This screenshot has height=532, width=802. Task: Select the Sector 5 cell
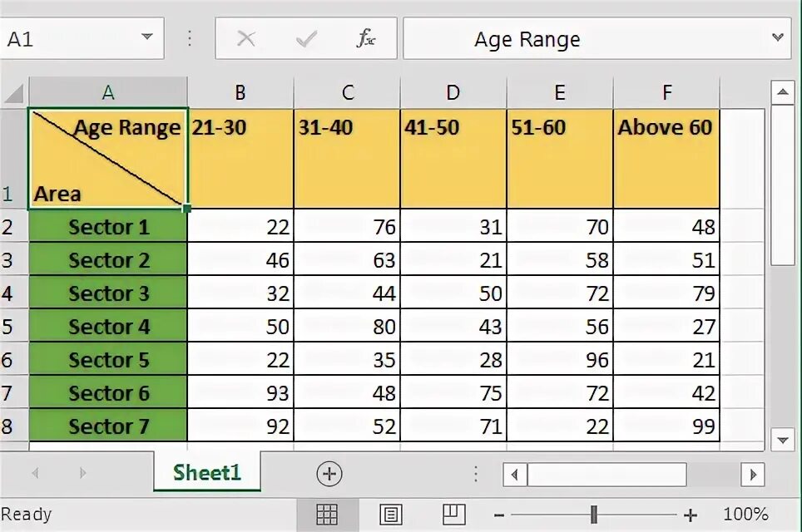click(x=108, y=359)
